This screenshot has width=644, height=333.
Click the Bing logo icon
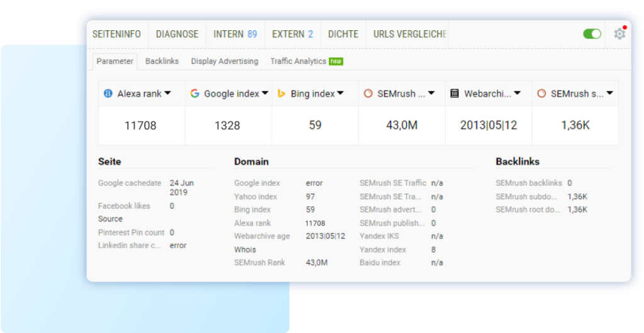[x=281, y=94]
